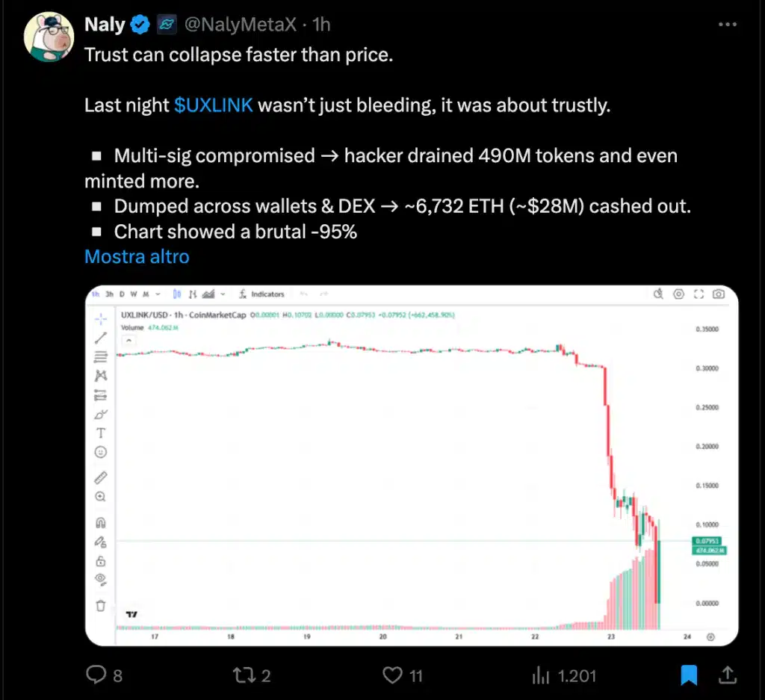Click the trash remove drawings icon
Image resolution: width=765 pixels, height=700 pixels.
tap(101, 605)
